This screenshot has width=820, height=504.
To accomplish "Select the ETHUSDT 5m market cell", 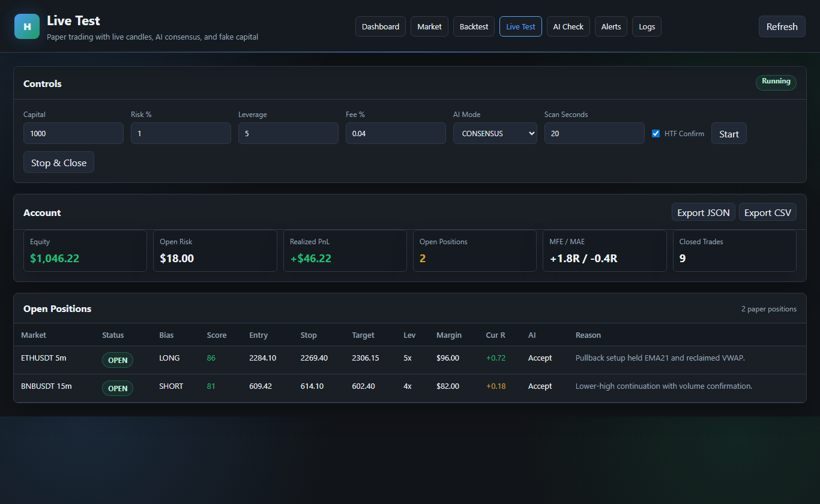I will (44, 358).
